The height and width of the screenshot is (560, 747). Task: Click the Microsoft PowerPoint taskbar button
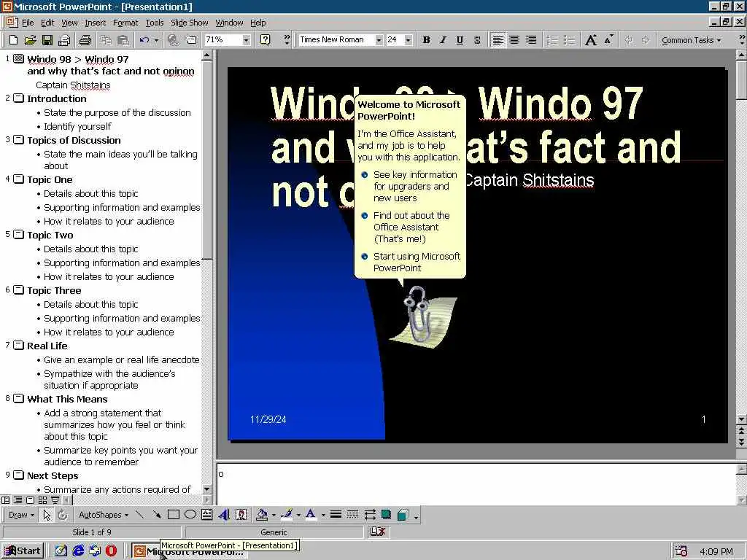coord(190,552)
